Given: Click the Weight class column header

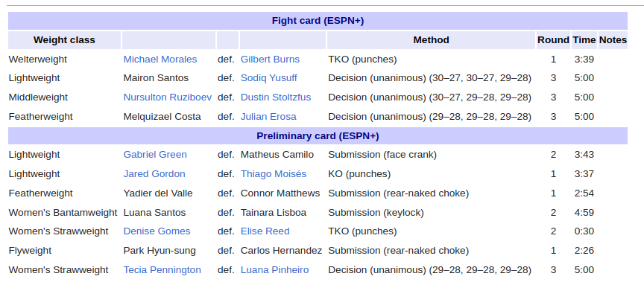Looking at the screenshot, I should point(65,40).
